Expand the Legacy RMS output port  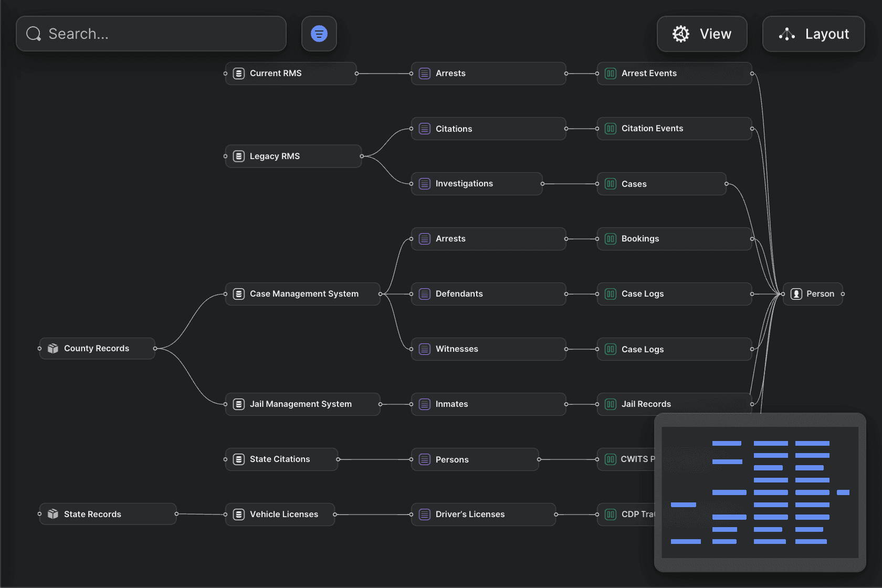(x=362, y=156)
